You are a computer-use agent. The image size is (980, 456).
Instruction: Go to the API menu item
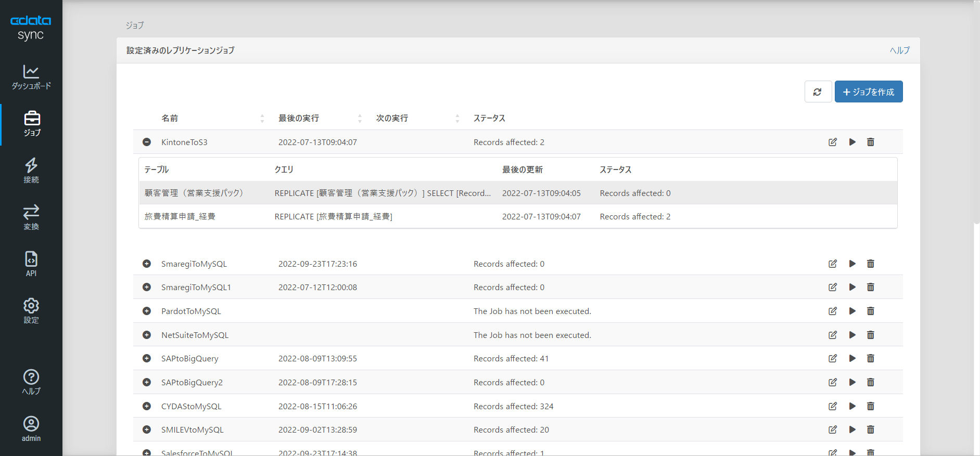click(x=31, y=264)
